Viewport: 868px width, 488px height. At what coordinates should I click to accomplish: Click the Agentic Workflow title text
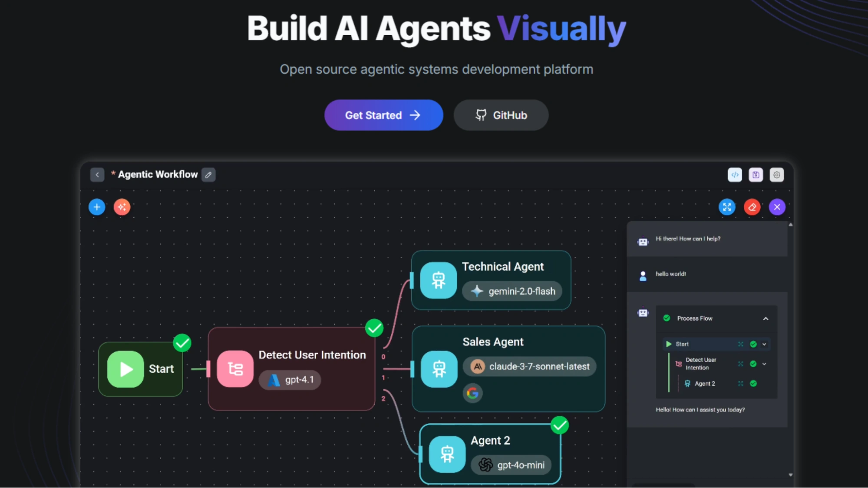click(158, 174)
